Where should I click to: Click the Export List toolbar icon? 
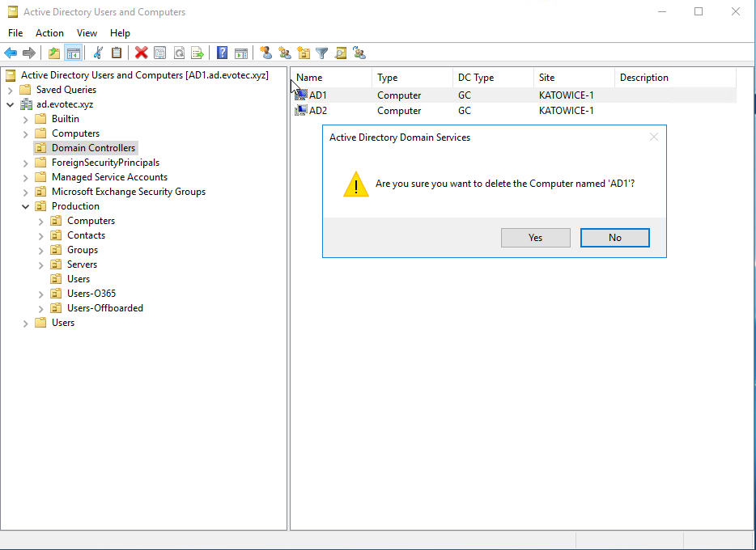pos(197,52)
